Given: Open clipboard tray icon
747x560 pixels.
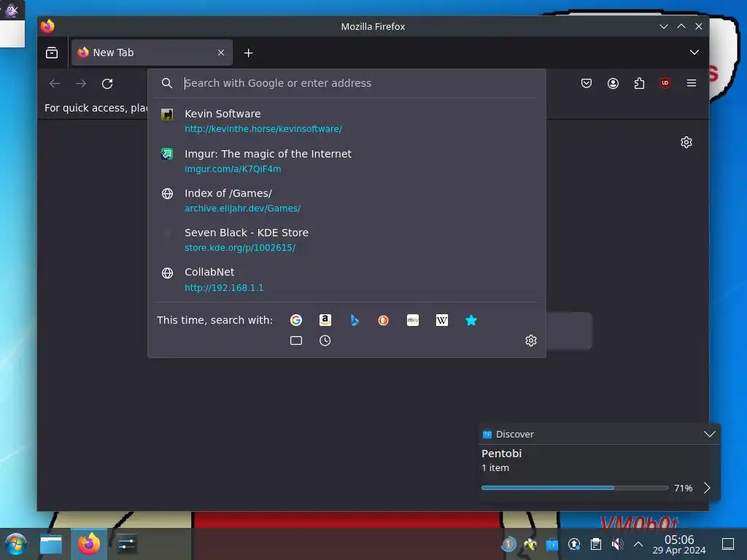Looking at the screenshot, I should coord(595,544).
